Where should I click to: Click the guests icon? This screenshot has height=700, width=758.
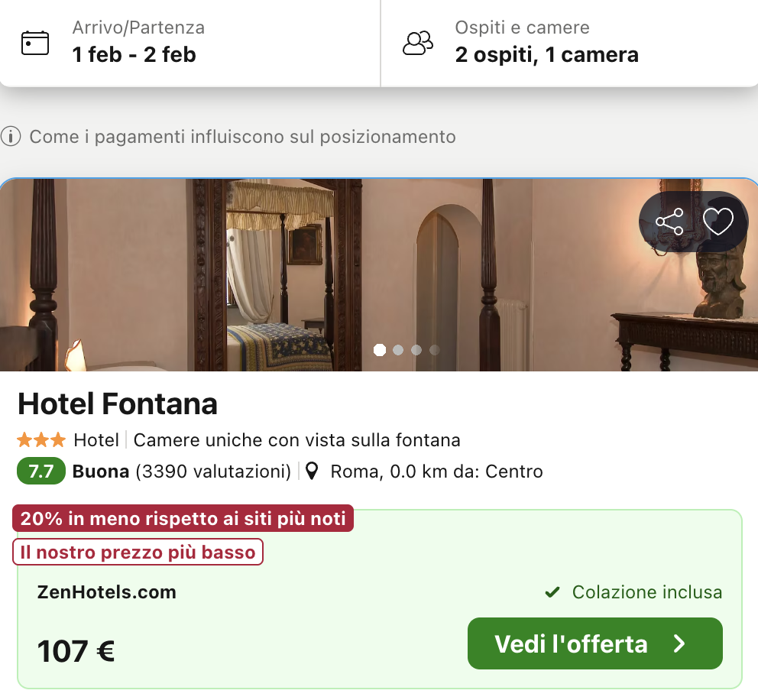417,43
